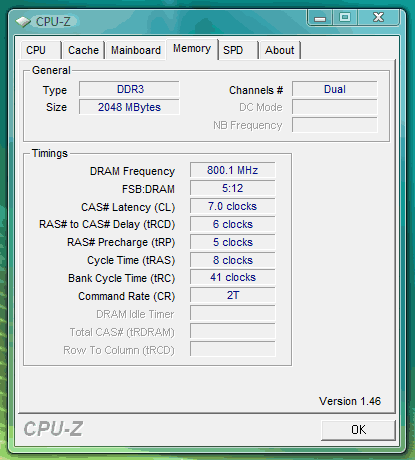Click the Command Rate (CR) label
This screenshot has height=460, width=415.
tap(126, 297)
